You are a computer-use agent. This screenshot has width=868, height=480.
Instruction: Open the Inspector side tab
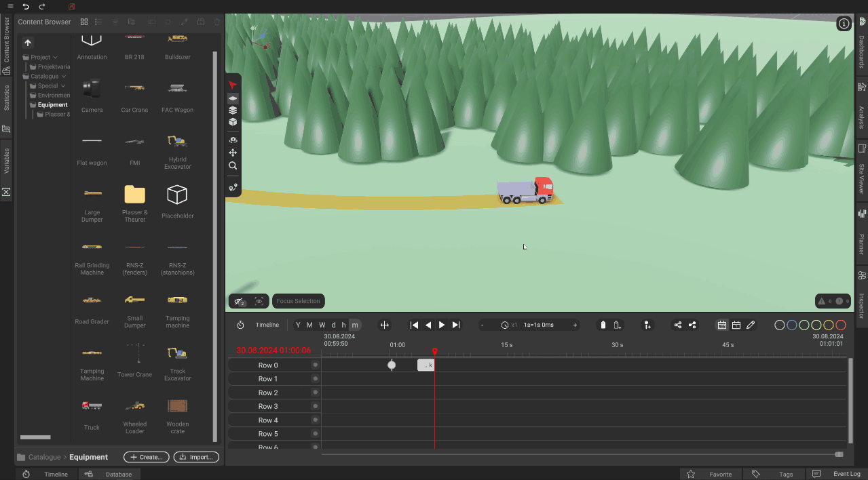[x=861, y=298]
